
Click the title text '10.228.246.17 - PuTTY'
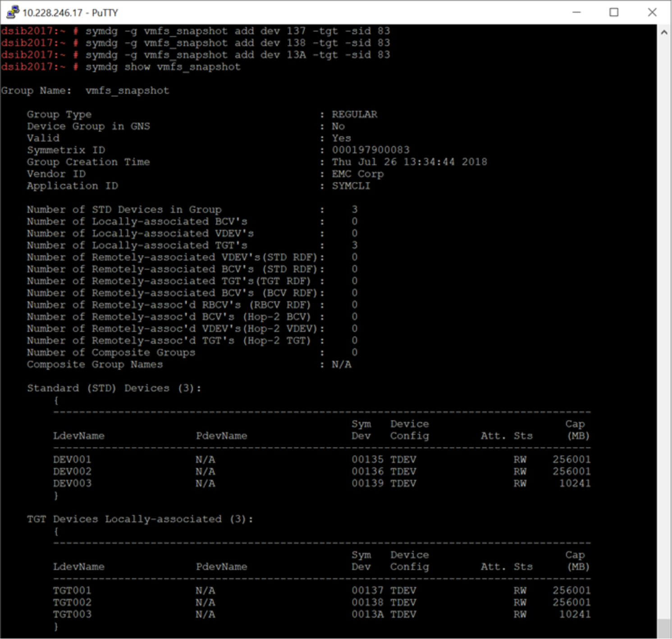(70, 13)
